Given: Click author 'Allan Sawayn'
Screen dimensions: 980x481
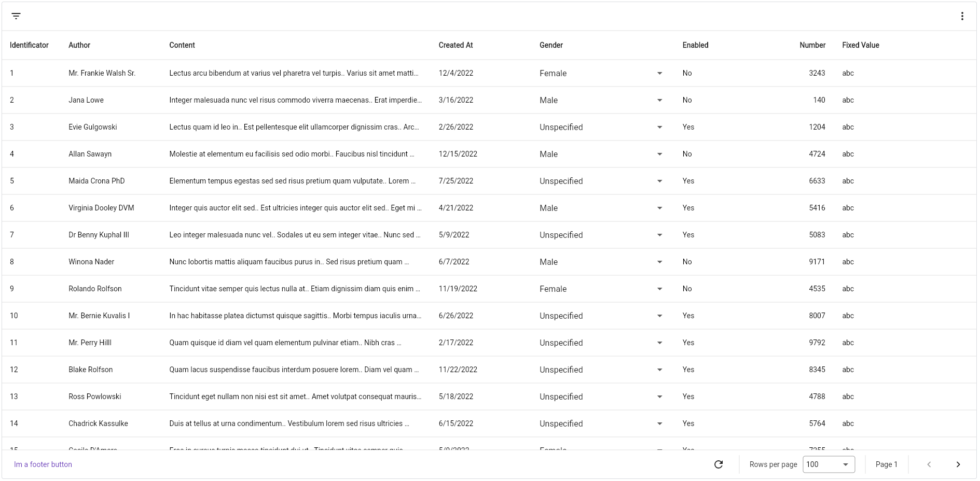Looking at the screenshot, I should coord(90,154).
